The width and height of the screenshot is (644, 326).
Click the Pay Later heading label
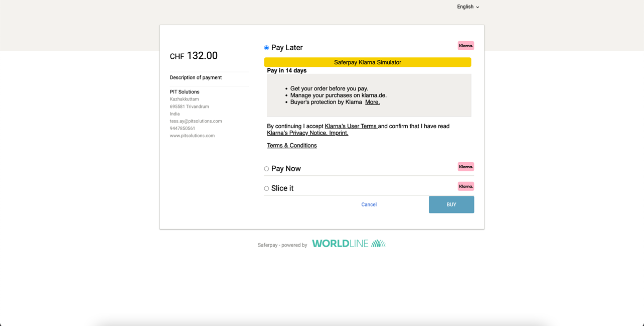click(287, 48)
